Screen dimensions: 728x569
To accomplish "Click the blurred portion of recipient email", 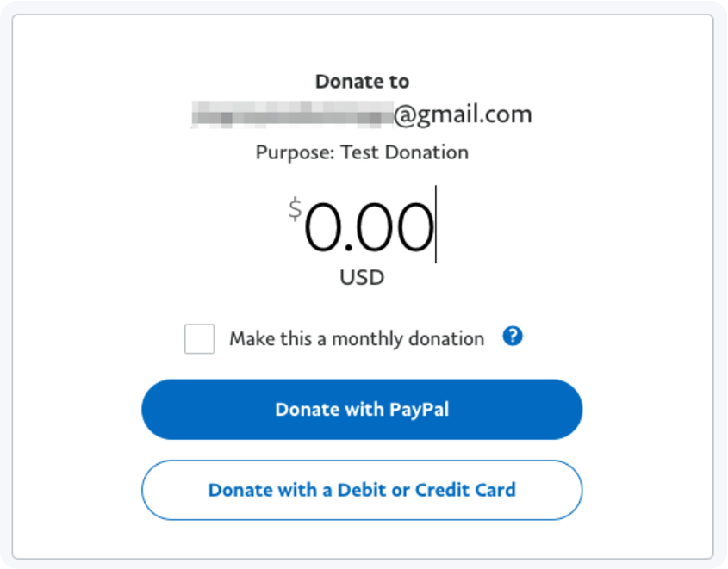I will (x=291, y=114).
